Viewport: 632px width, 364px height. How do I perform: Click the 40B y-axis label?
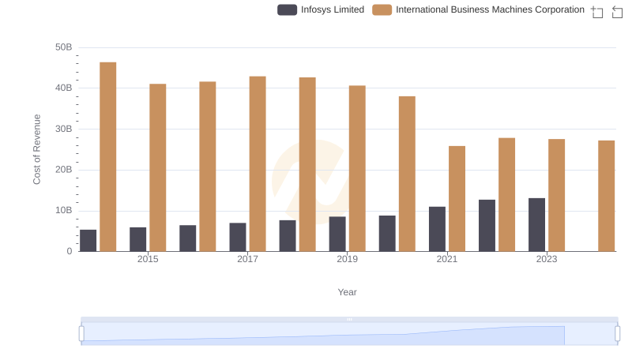(x=64, y=88)
